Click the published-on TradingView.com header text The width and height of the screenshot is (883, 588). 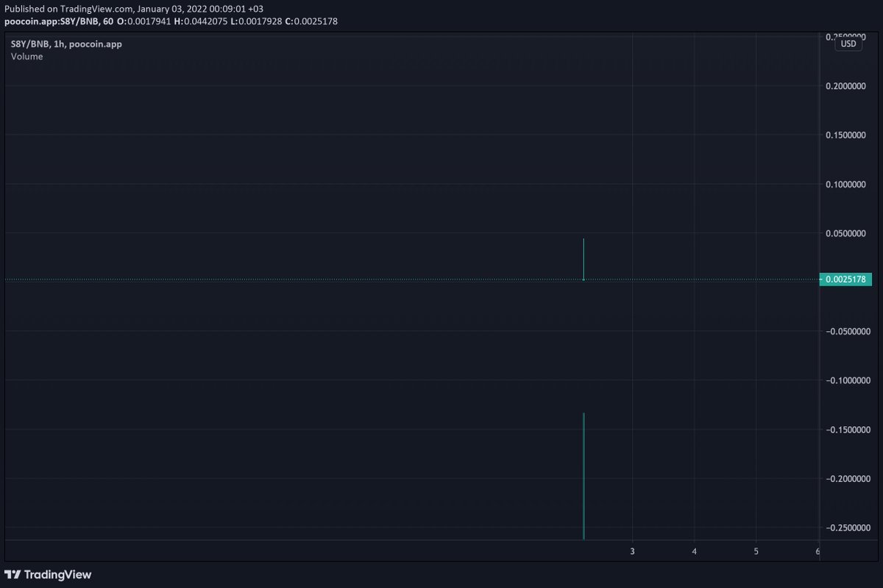click(x=133, y=9)
